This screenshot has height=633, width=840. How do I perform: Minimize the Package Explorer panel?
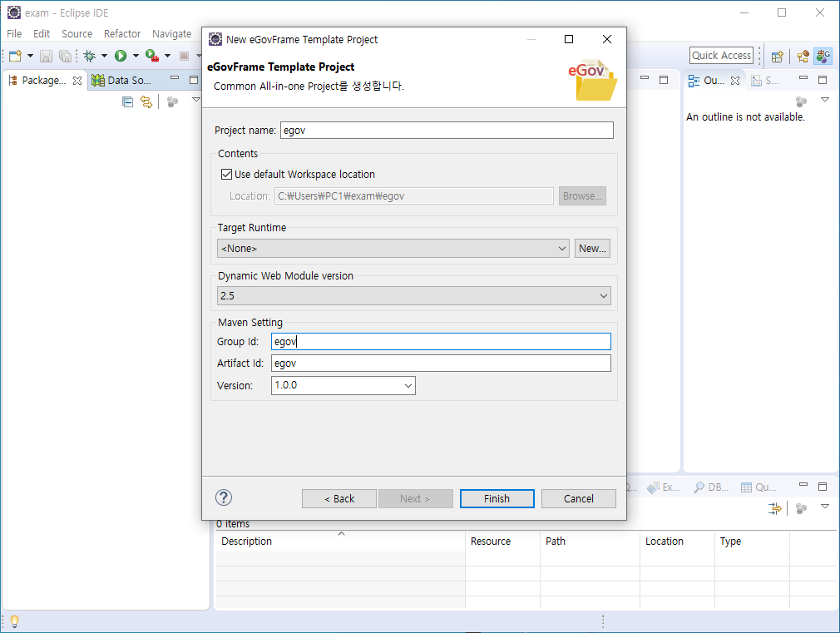pyautogui.click(x=175, y=78)
